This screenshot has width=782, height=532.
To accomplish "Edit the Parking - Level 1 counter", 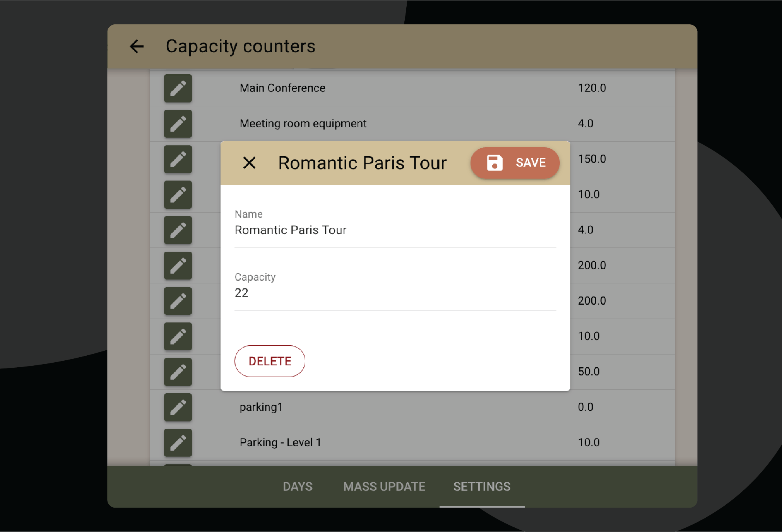I will click(178, 443).
